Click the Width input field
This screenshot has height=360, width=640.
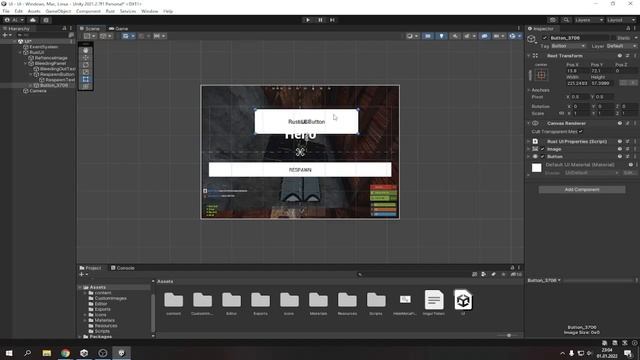point(577,83)
